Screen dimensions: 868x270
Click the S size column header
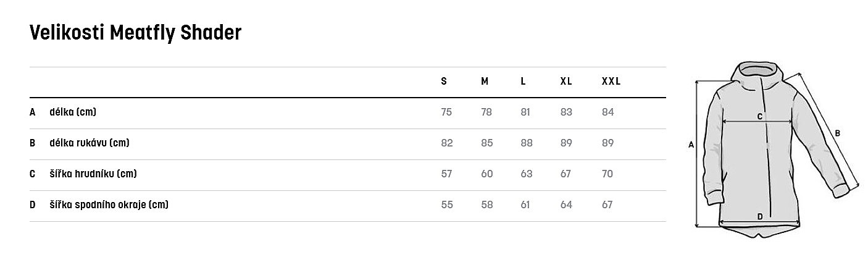pos(444,82)
